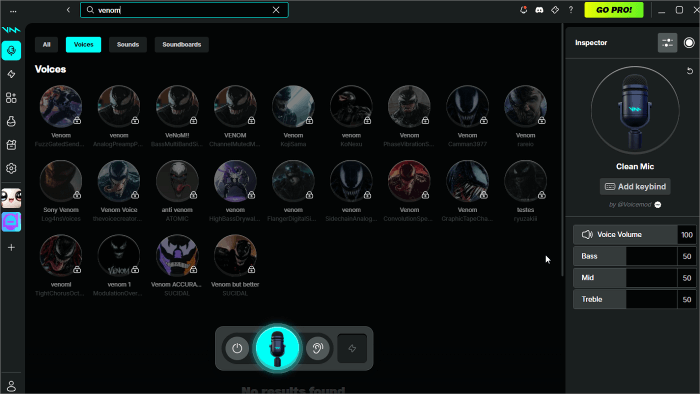Open the Voicelab flask sidebar icon
Viewport: 700px width, 394px height.
[11, 121]
